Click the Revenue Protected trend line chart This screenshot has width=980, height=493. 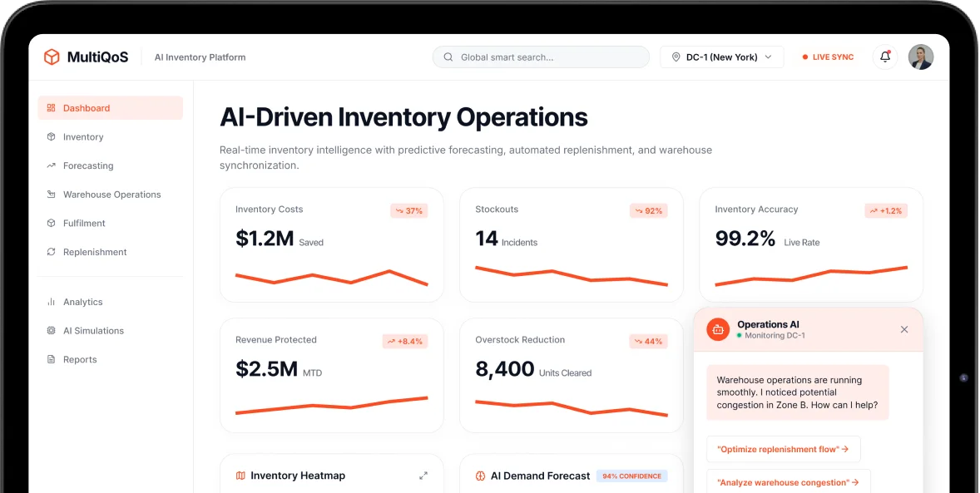coord(332,406)
